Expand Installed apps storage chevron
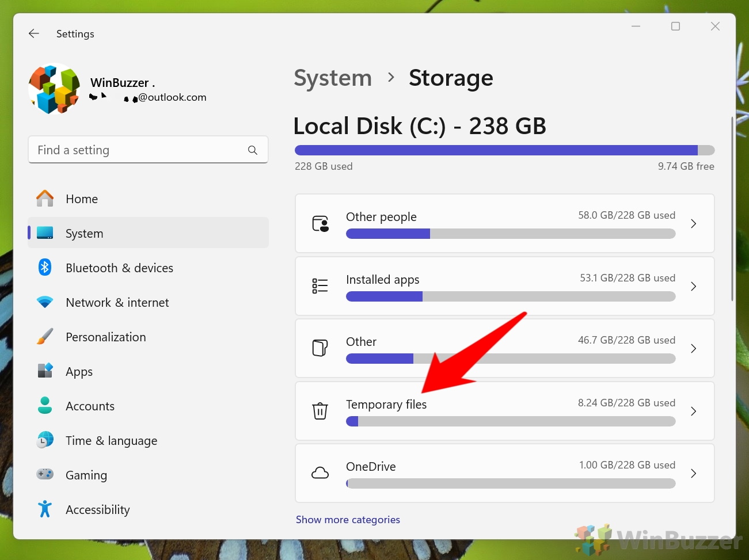Image resolution: width=749 pixels, height=560 pixels. (693, 286)
